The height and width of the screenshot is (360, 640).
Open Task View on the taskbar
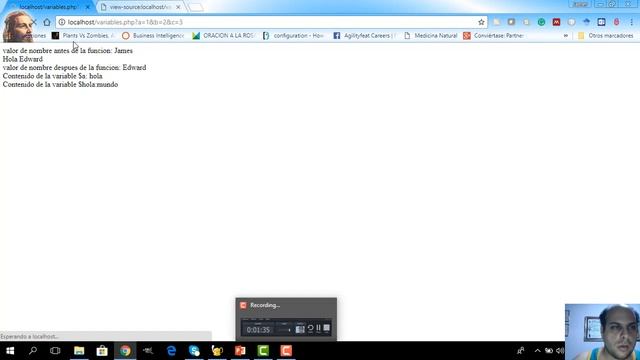point(55,351)
